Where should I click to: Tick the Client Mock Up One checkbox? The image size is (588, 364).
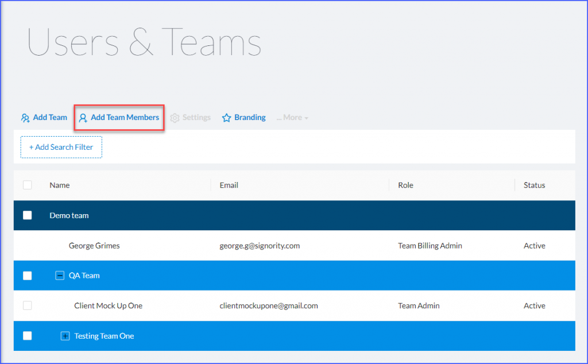tap(27, 305)
